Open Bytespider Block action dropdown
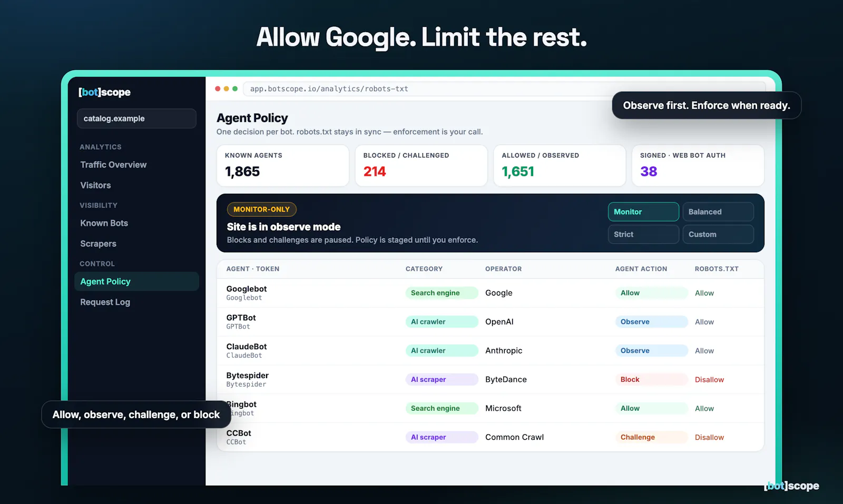This screenshot has height=504, width=843. tap(651, 379)
